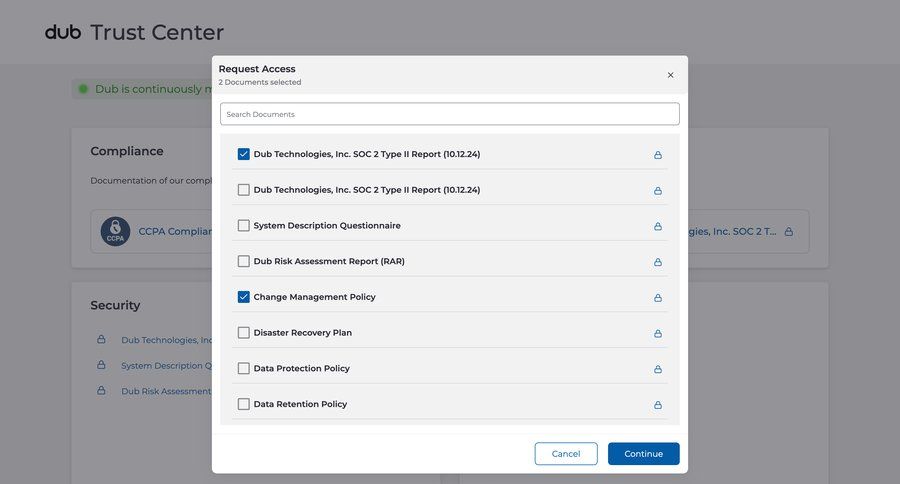Tick the Dub Risk Assessment Report checkbox
The height and width of the screenshot is (484, 900).
(244, 261)
